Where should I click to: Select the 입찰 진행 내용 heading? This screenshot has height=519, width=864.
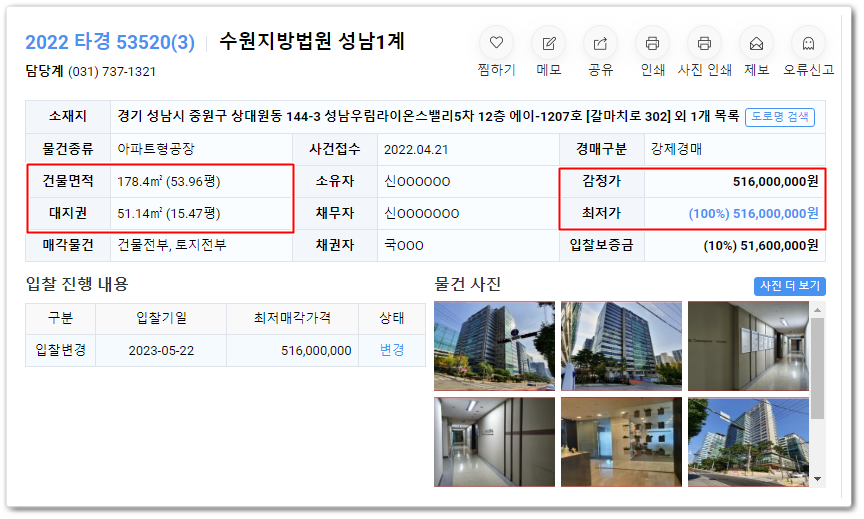click(77, 284)
